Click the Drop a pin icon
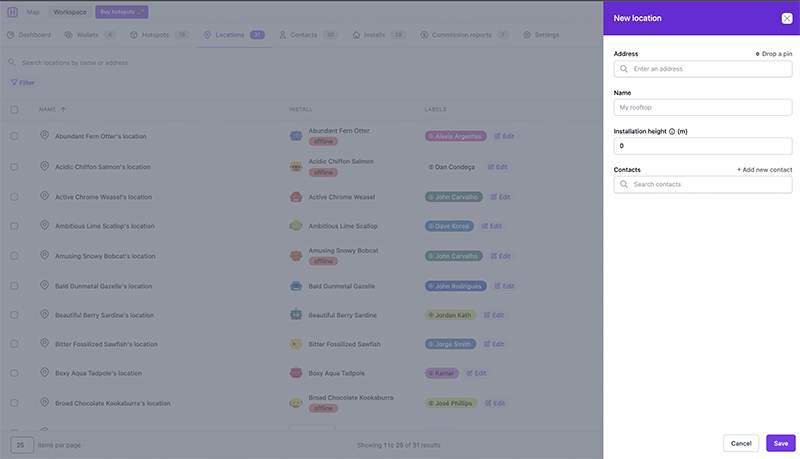The image size is (800, 459). click(x=757, y=54)
